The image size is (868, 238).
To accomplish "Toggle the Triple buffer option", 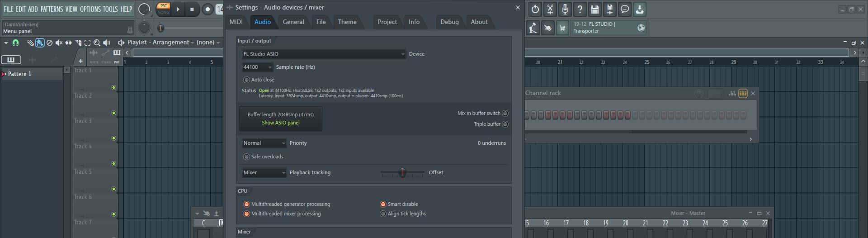I will pos(505,124).
